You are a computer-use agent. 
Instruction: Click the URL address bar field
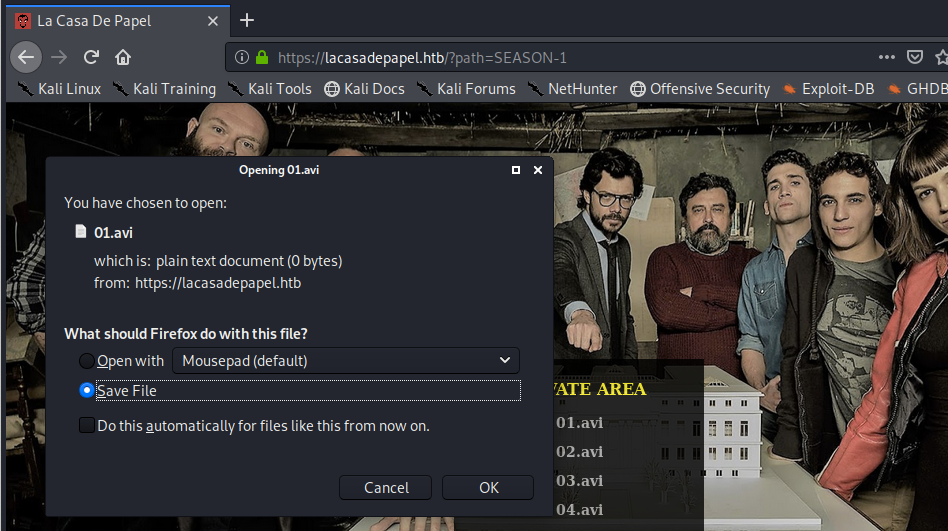pyautogui.click(x=560, y=57)
